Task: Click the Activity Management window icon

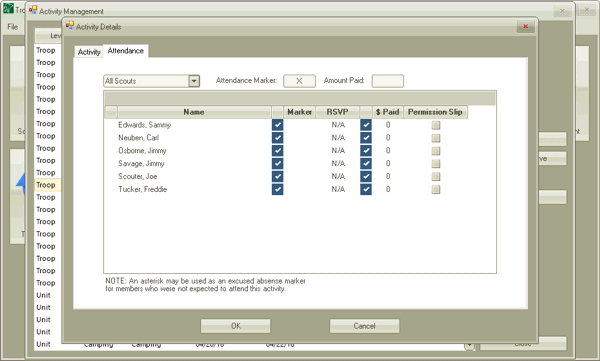Action: pos(33,10)
